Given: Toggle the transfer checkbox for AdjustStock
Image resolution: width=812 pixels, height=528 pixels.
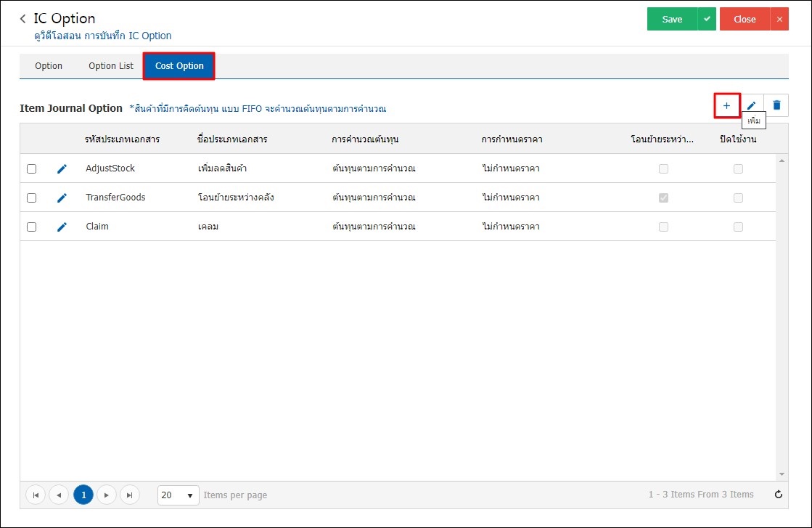Looking at the screenshot, I should 663,169.
